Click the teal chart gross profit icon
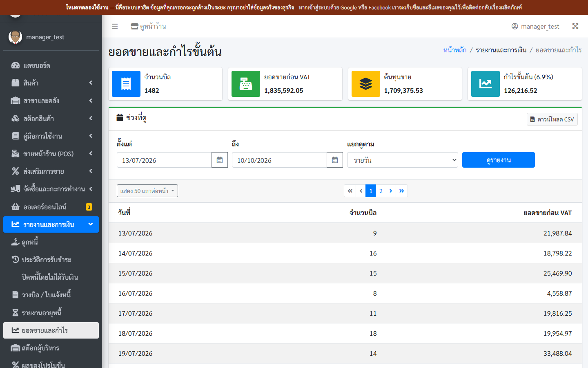This screenshot has height=368, width=588. [x=486, y=84]
